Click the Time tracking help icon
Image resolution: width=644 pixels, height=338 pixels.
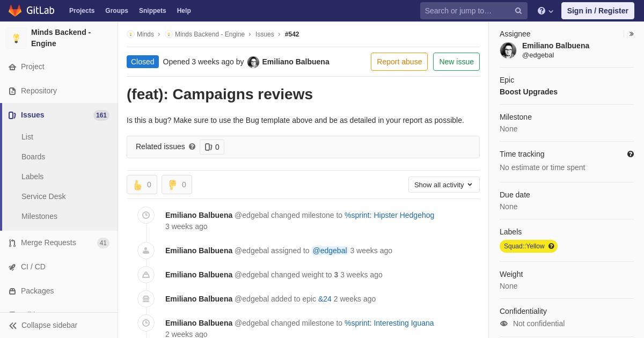(631, 154)
